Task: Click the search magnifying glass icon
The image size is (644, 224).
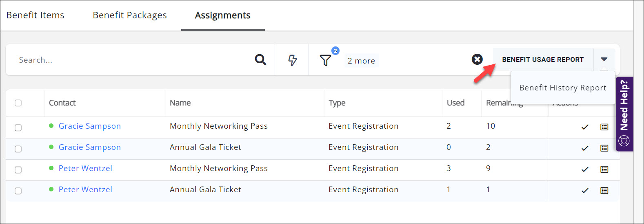Action: pos(260,60)
